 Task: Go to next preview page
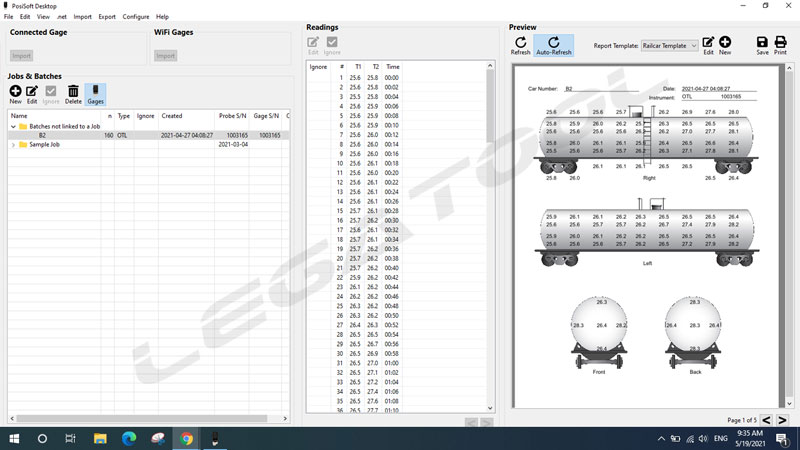pyautogui.click(x=783, y=420)
